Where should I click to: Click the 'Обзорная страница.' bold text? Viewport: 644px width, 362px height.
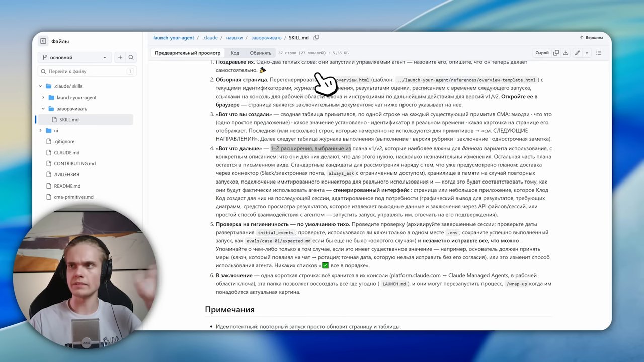pyautogui.click(x=242, y=80)
